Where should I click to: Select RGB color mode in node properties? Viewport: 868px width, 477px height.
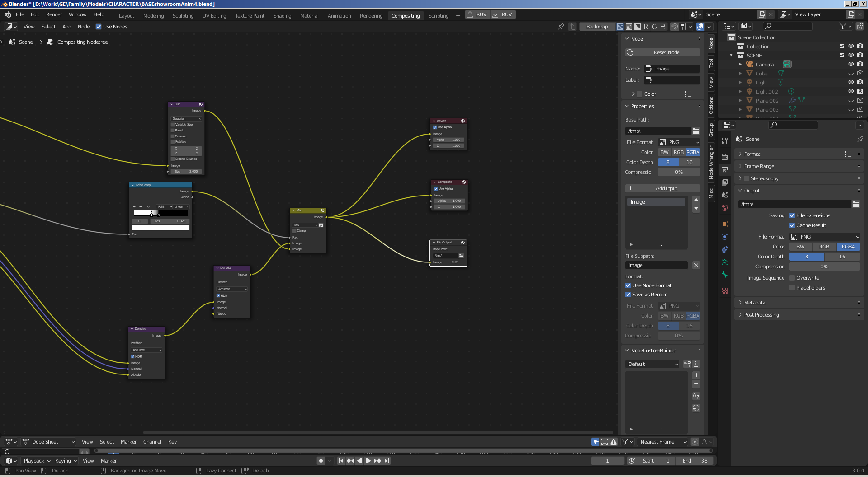[x=679, y=152]
